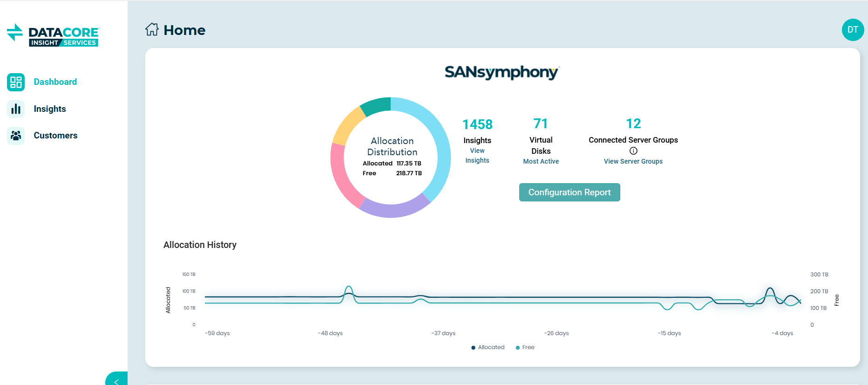Click the Configuration Report button
The image size is (868, 385).
pyautogui.click(x=569, y=192)
